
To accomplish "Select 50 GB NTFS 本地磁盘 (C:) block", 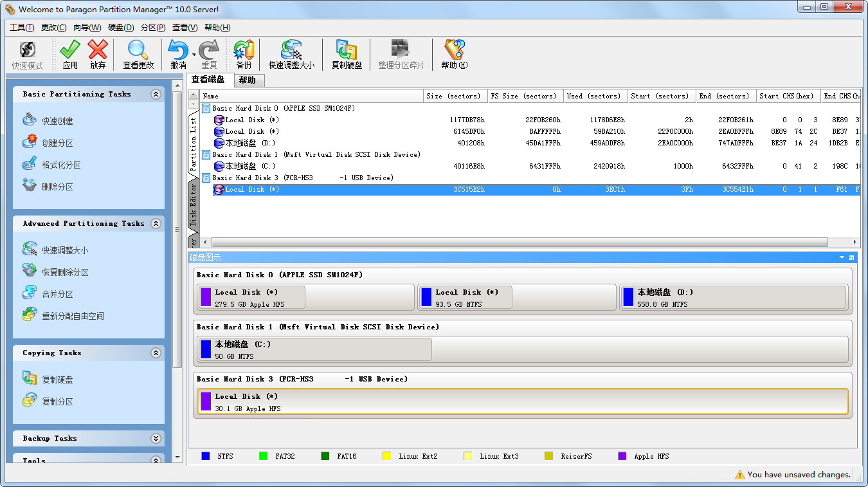I will [315, 349].
